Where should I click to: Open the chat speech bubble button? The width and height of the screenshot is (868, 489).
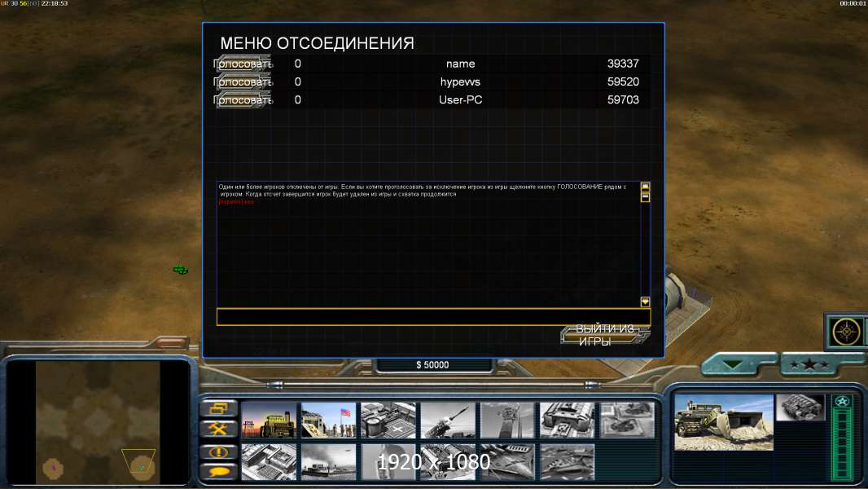coord(219,472)
